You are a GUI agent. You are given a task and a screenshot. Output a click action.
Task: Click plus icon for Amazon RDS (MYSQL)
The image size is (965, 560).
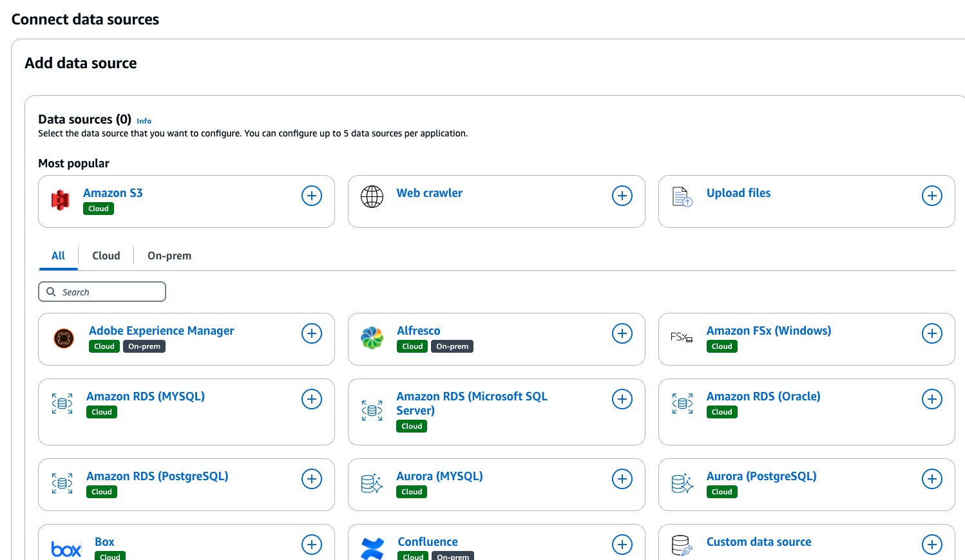312,399
